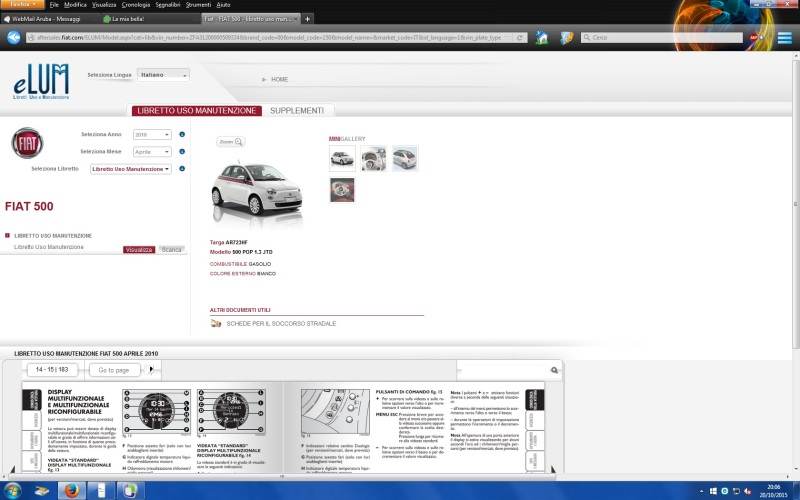Click the FIAT 500 heading
The image size is (800, 500).
click(x=29, y=207)
